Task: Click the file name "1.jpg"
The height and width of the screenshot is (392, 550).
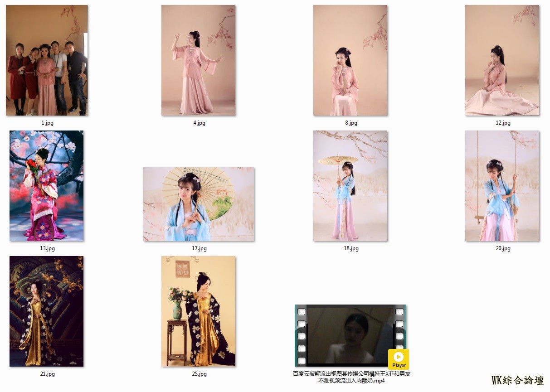Action: (47, 123)
